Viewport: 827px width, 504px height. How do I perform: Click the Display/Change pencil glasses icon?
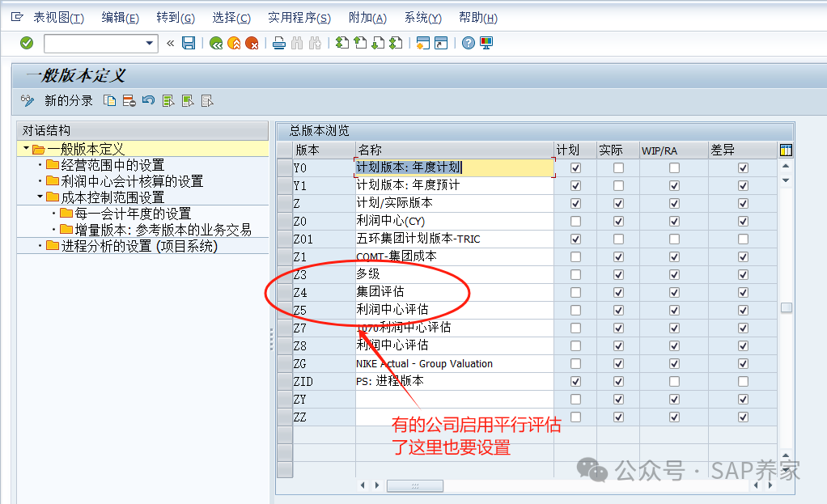point(28,100)
